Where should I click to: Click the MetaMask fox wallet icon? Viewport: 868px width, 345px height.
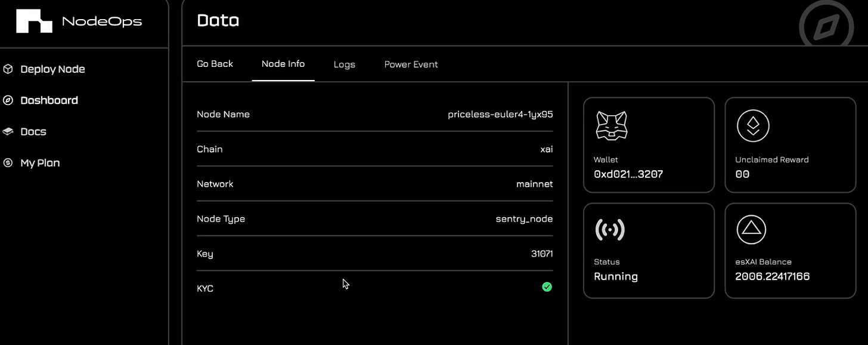611,125
